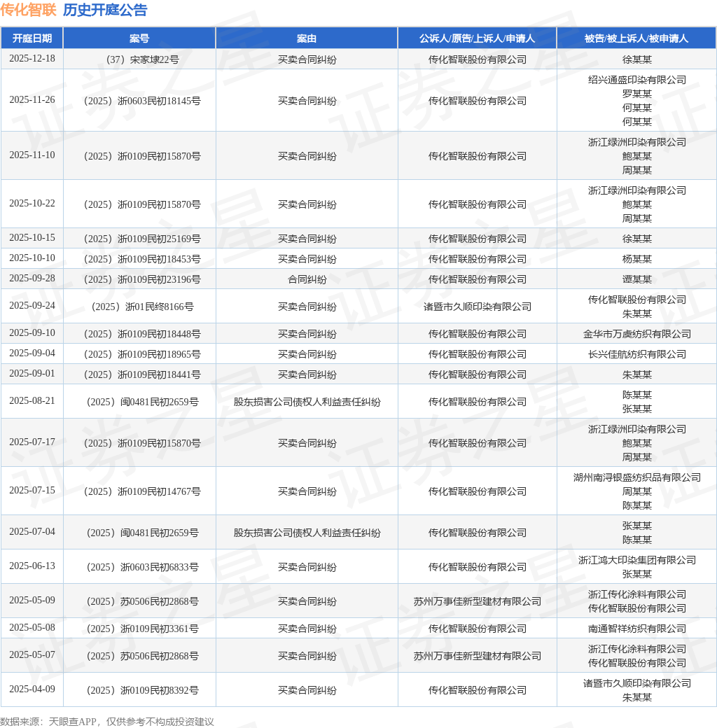Click the date cell 2025-09-04
The height and width of the screenshot is (728, 717).
(32, 353)
